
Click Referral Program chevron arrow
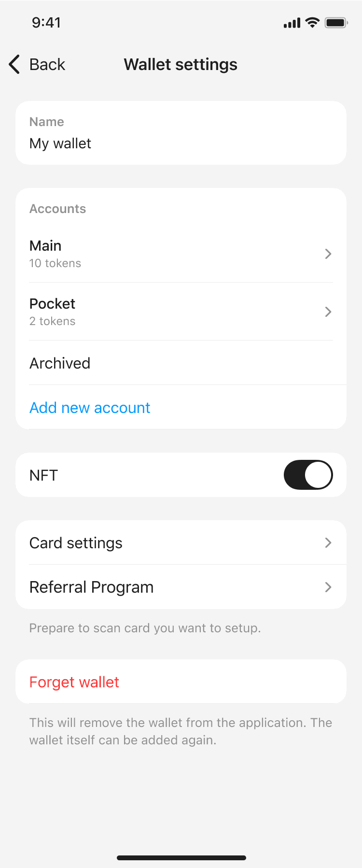[328, 587]
